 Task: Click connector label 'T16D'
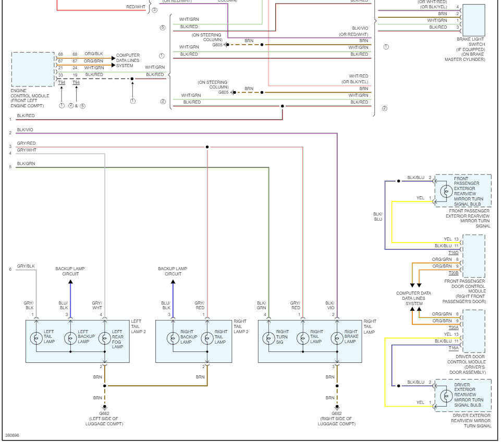[x=453, y=252]
